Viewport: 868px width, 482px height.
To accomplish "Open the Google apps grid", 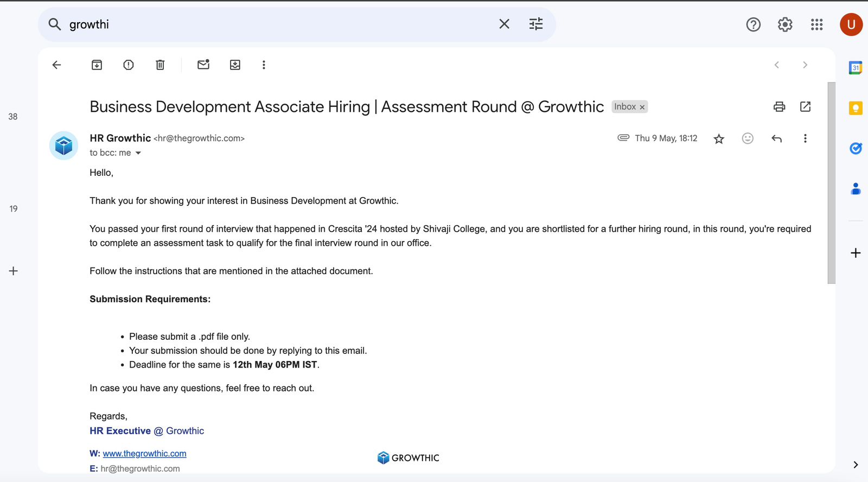I will [x=817, y=24].
